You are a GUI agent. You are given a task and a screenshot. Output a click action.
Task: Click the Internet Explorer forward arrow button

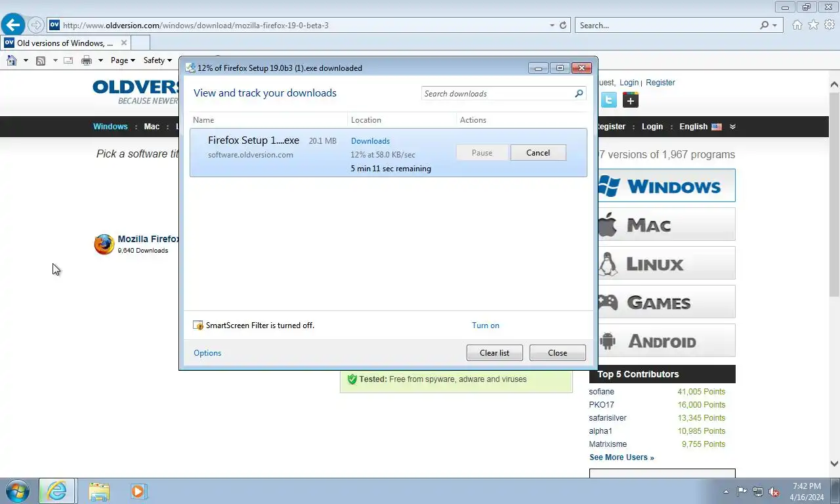(36, 25)
